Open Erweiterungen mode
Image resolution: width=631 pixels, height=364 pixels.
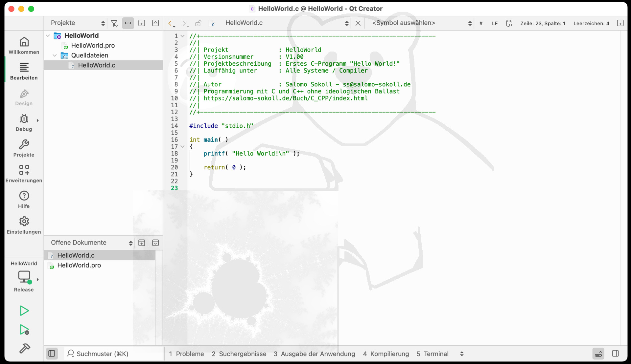click(x=24, y=174)
